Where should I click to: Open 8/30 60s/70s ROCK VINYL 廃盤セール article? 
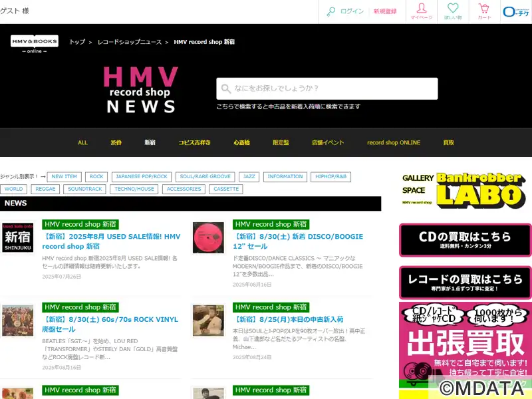pyautogui.click(x=110, y=325)
